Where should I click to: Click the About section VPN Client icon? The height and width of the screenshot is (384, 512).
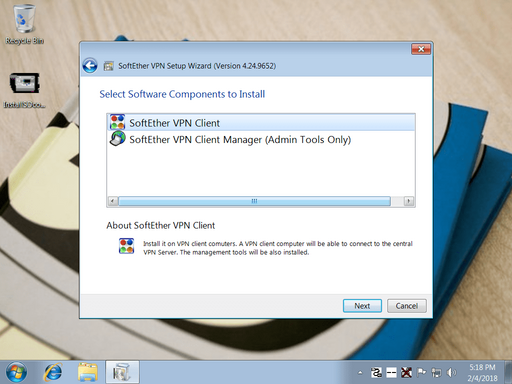click(x=127, y=246)
